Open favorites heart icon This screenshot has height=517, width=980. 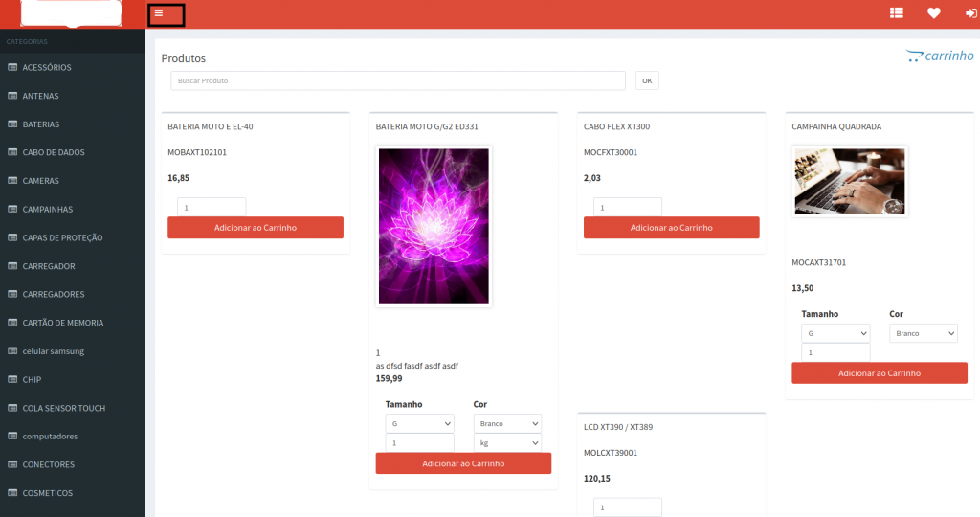click(933, 13)
